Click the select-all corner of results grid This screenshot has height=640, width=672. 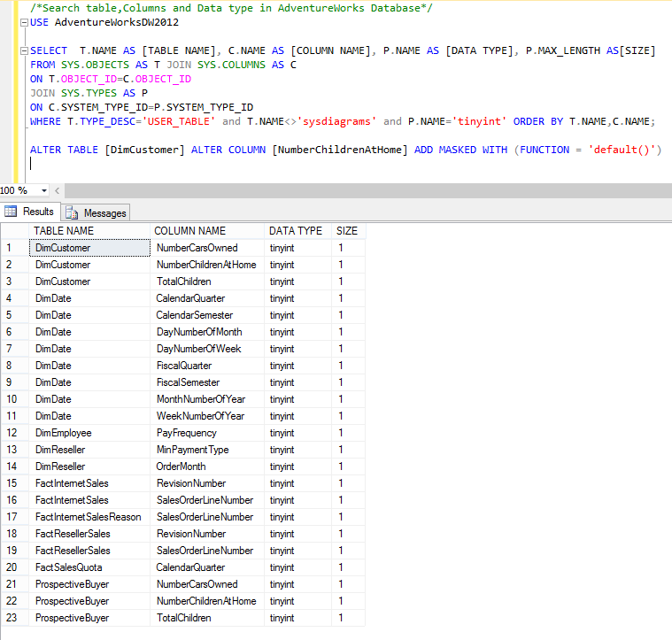14,231
